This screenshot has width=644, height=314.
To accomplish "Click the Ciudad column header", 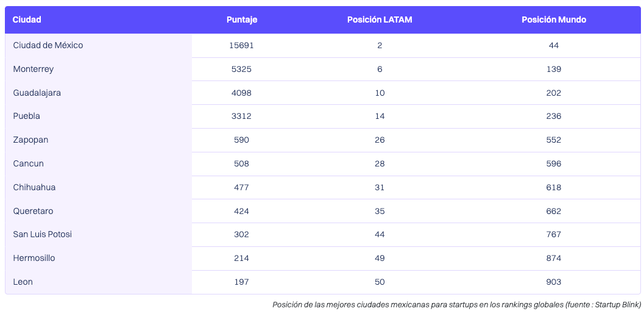I will click(27, 20).
